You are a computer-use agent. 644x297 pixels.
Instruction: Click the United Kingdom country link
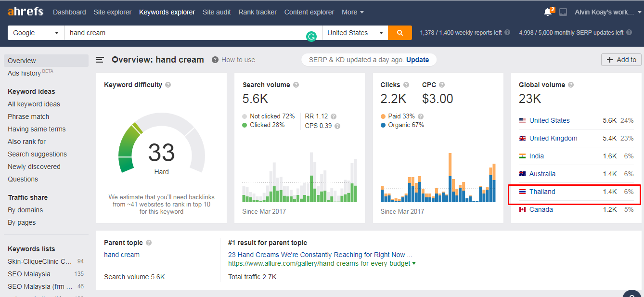click(554, 138)
